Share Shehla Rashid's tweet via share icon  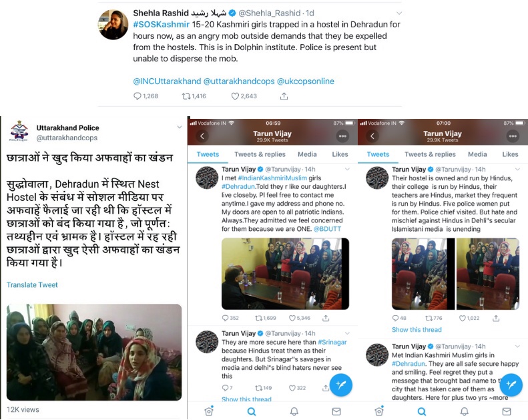[x=284, y=96]
